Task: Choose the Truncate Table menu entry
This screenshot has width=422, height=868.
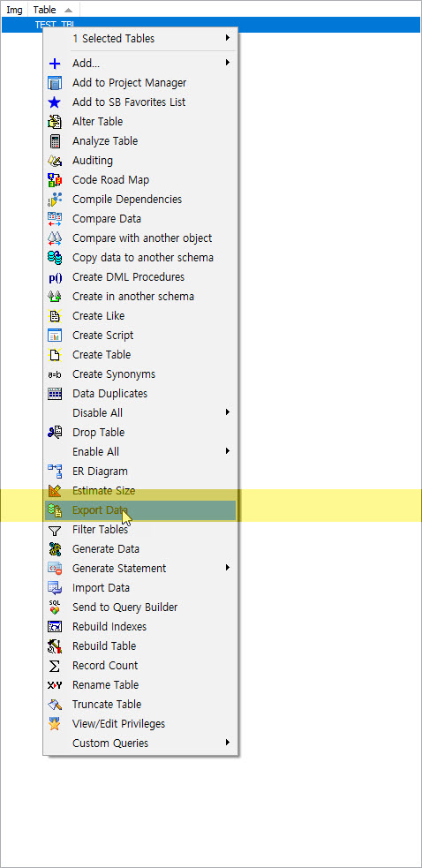Action: click(140, 705)
